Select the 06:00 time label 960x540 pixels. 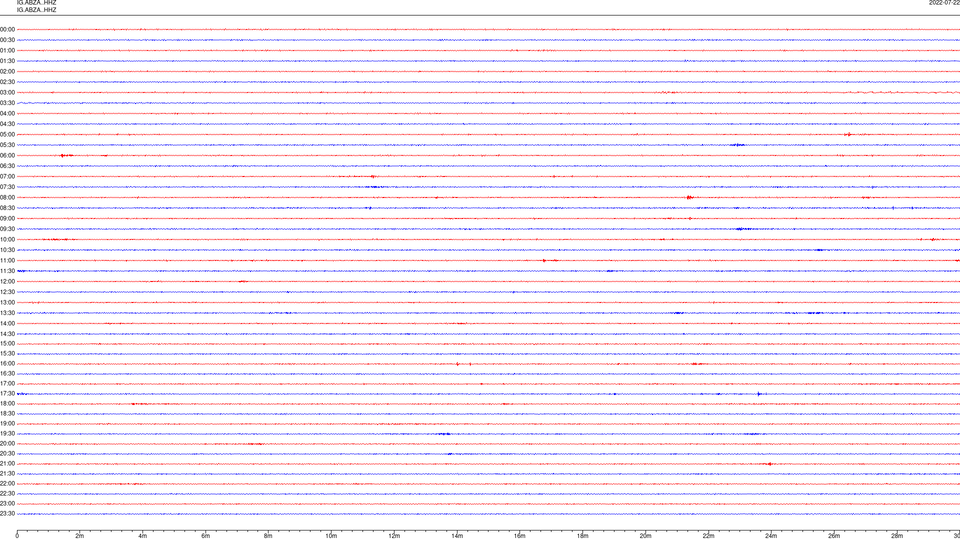[7, 156]
